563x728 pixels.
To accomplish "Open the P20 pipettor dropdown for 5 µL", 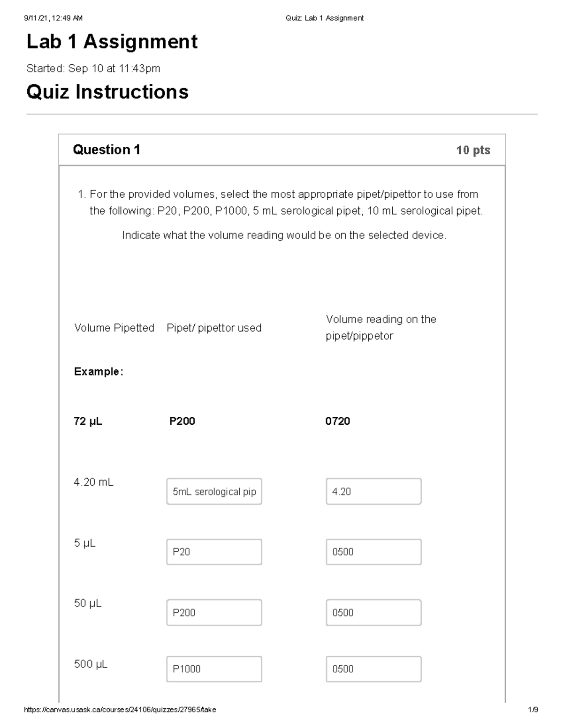I will coord(213,552).
